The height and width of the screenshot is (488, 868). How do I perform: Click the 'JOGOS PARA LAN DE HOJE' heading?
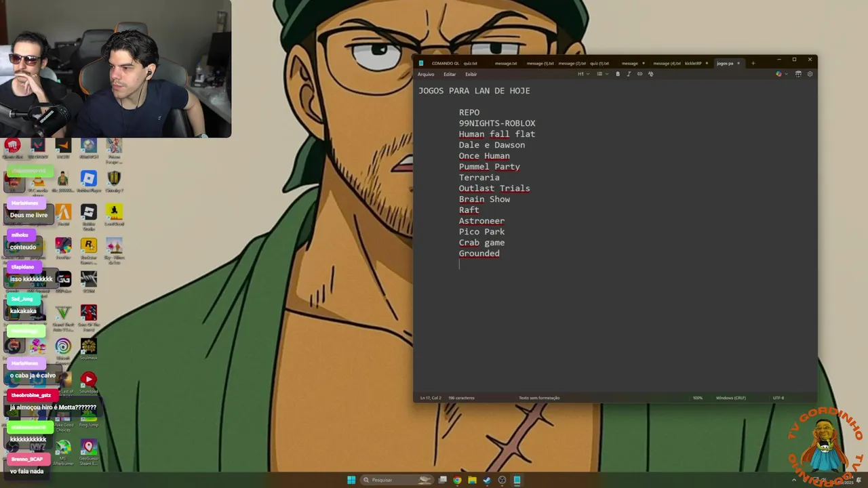[474, 91]
